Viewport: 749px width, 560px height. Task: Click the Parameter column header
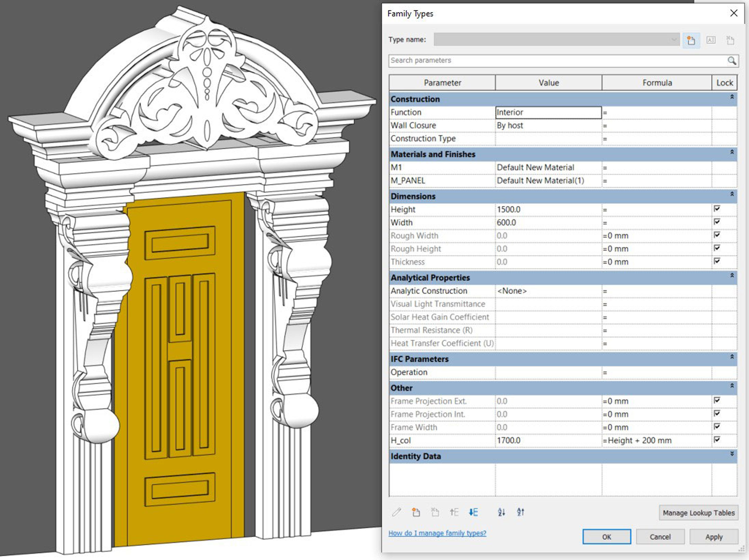[x=442, y=83]
